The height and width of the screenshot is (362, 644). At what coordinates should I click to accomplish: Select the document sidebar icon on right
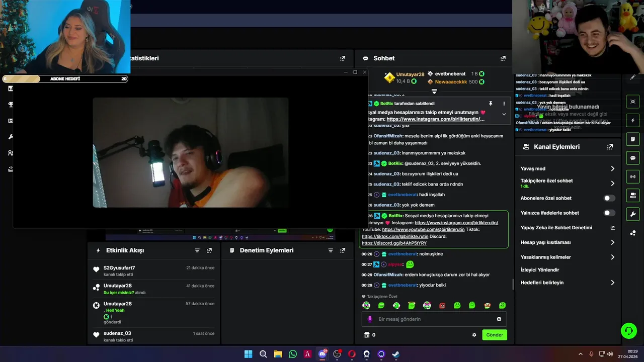pos(632,139)
